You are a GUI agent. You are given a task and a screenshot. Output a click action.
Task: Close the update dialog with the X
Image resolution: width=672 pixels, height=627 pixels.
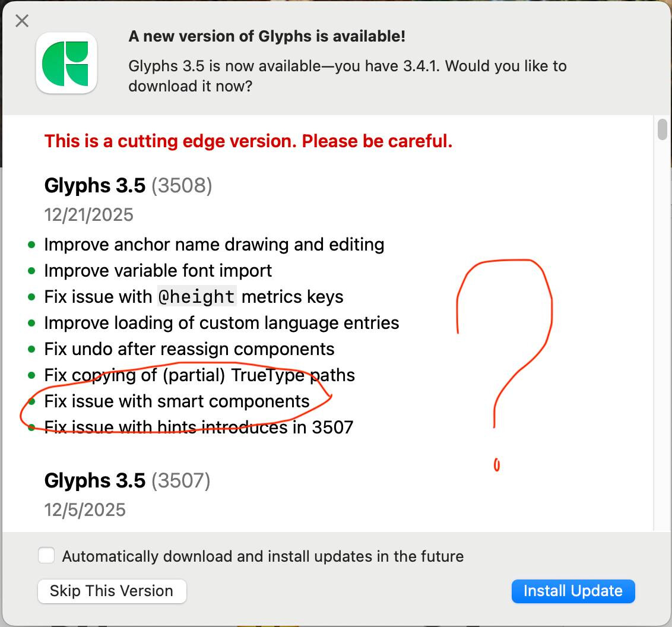coord(22,21)
